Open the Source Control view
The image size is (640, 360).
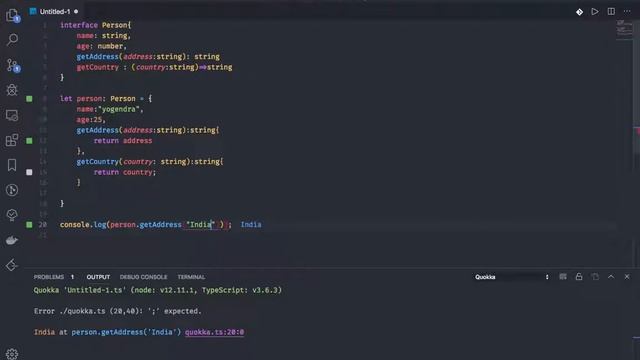(x=12, y=65)
